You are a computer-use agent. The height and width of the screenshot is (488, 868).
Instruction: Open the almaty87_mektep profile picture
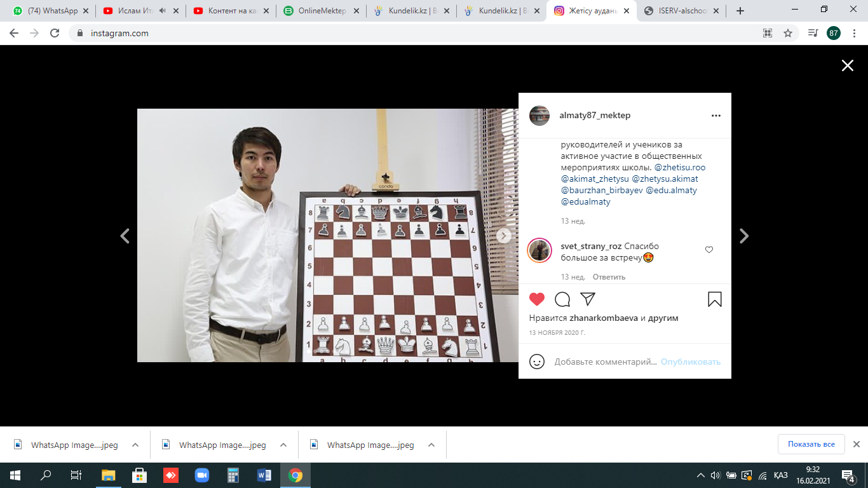pos(539,116)
